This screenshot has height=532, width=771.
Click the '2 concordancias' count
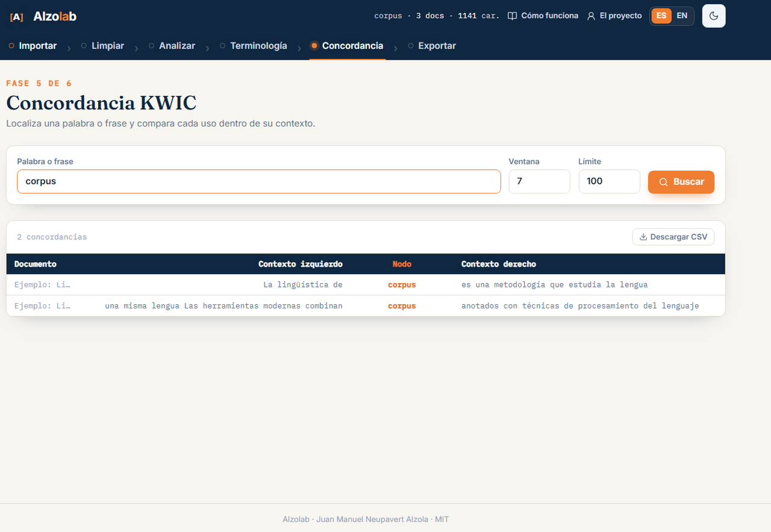pos(52,237)
